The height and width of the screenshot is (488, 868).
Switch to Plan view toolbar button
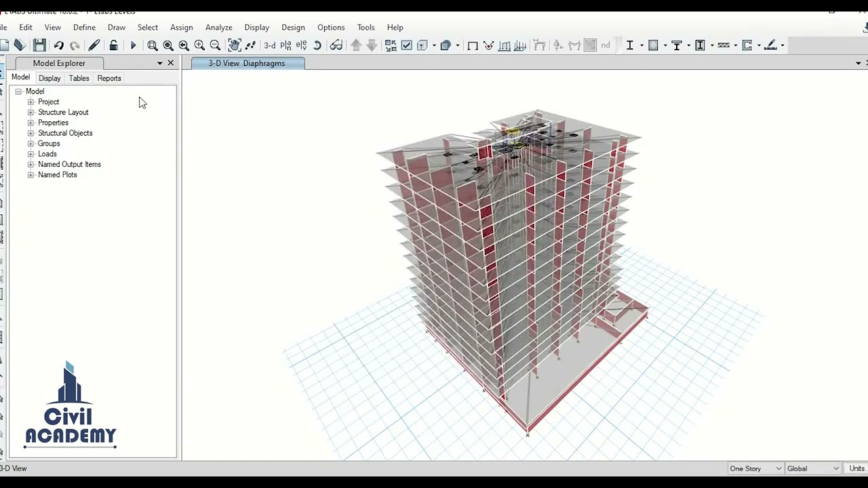coord(285,45)
